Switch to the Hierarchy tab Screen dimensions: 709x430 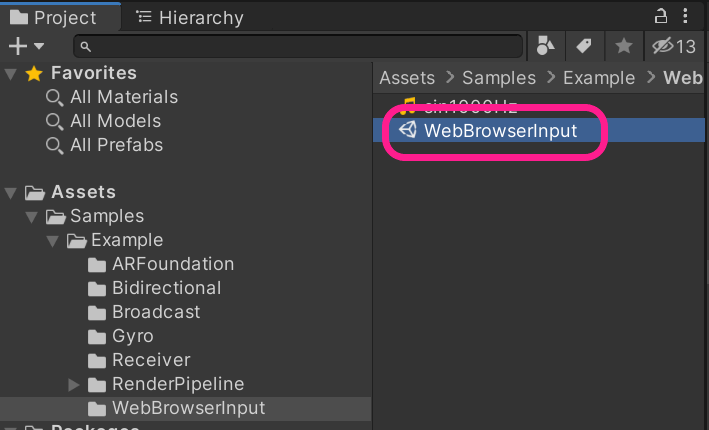point(189,17)
